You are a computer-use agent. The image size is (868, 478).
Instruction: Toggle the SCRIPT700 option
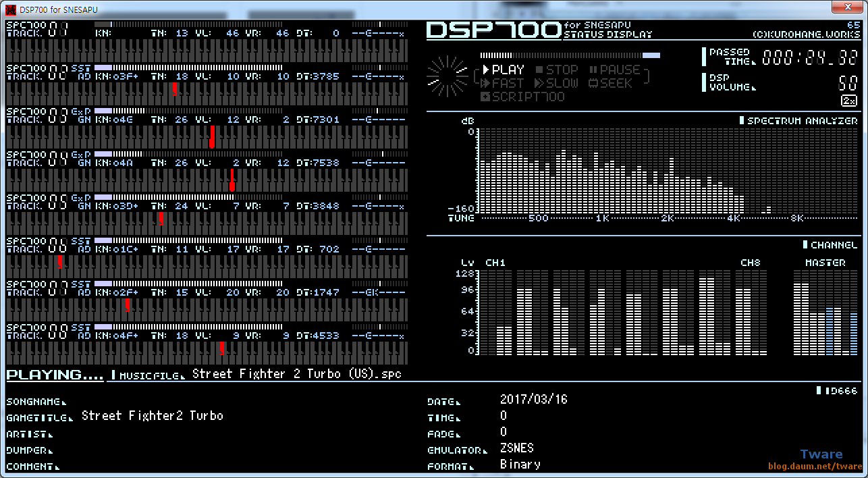point(523,97)
